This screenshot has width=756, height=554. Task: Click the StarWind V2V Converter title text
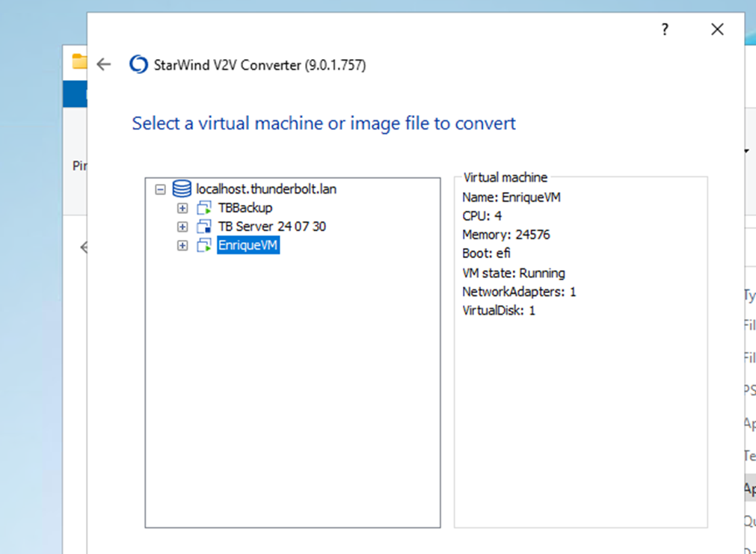coord(259,65)
